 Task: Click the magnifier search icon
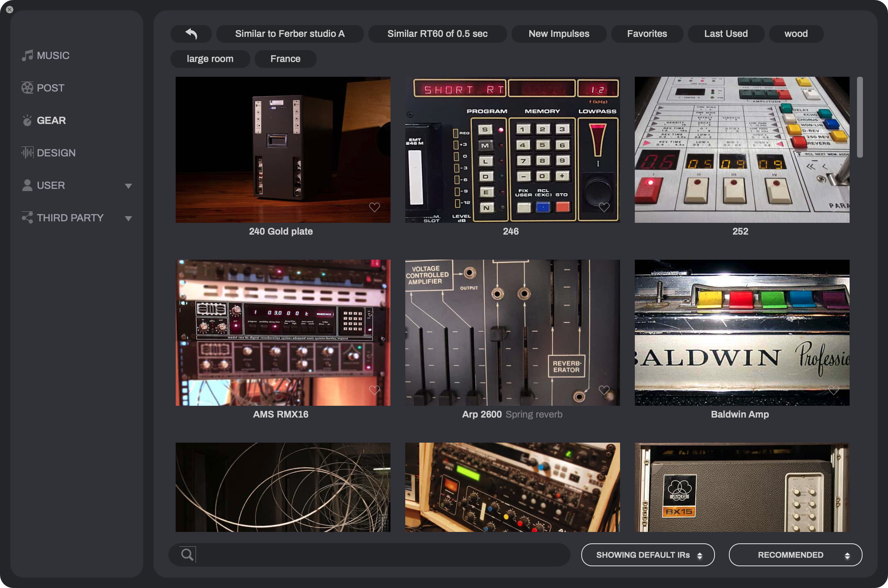point(187,554)
